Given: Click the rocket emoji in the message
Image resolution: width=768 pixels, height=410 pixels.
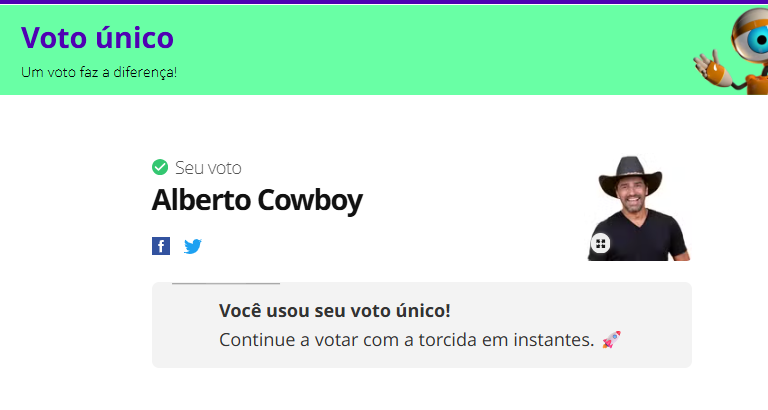Looking at the screenshot, I should [612, 340].
